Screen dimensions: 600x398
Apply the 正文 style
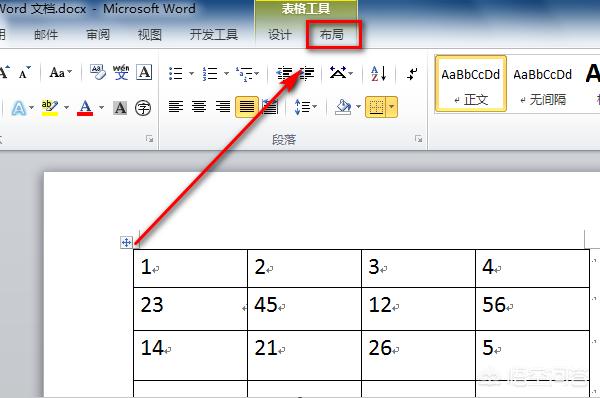pyautogui.click(x=471, y=84)
